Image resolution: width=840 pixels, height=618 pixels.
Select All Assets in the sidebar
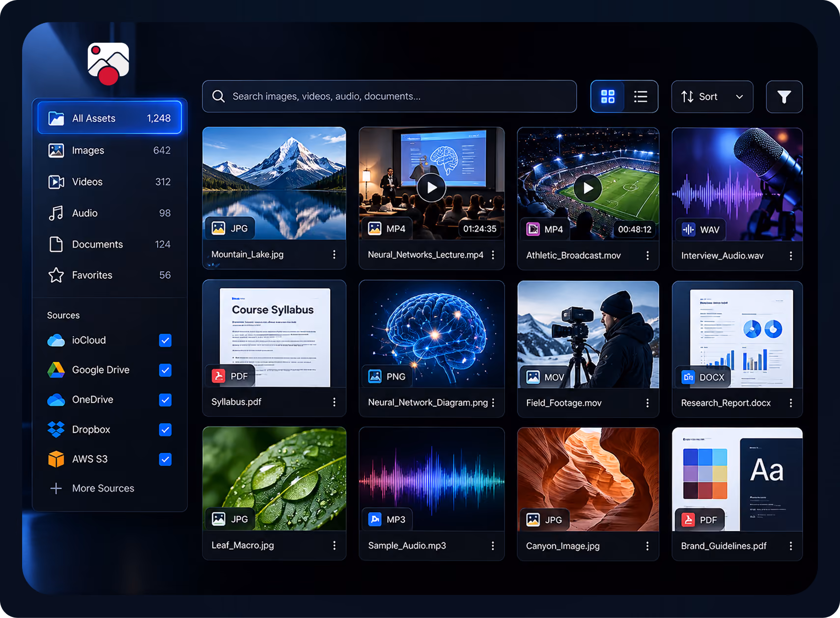110,118
